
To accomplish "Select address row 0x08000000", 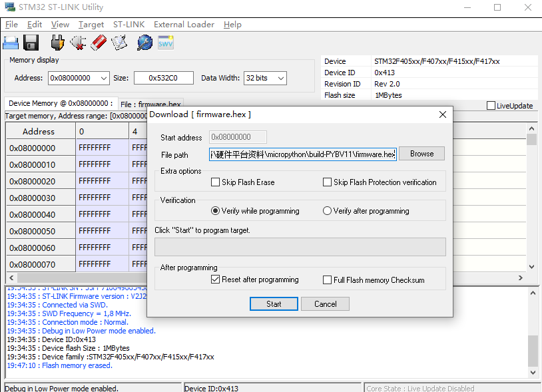I will point(41,148).
